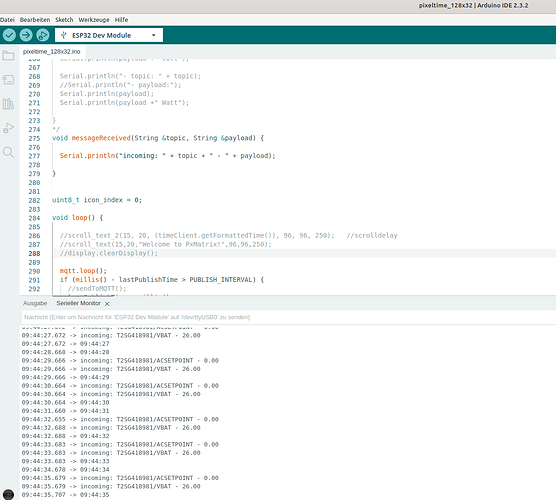The height and width of the screenshot is (500, 556).
Task: Open the Bearbeiten menu
Action: [35, 20]
